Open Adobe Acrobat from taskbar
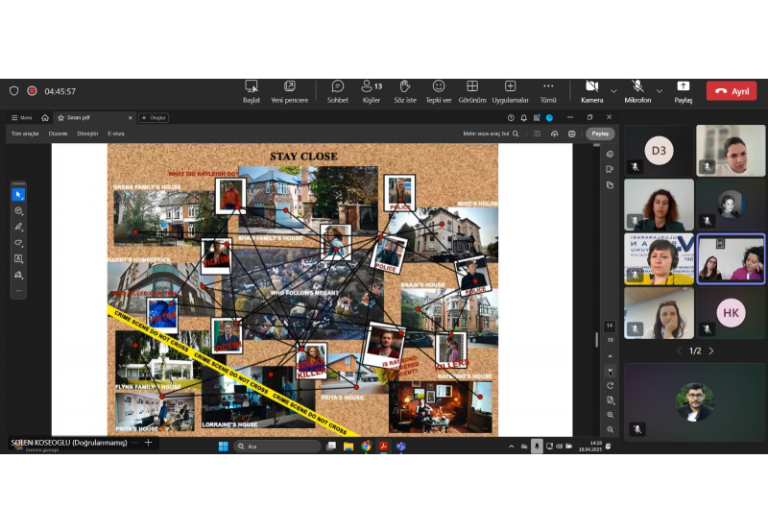The width and height of the screenshot is (768, 532). (383, 446)
